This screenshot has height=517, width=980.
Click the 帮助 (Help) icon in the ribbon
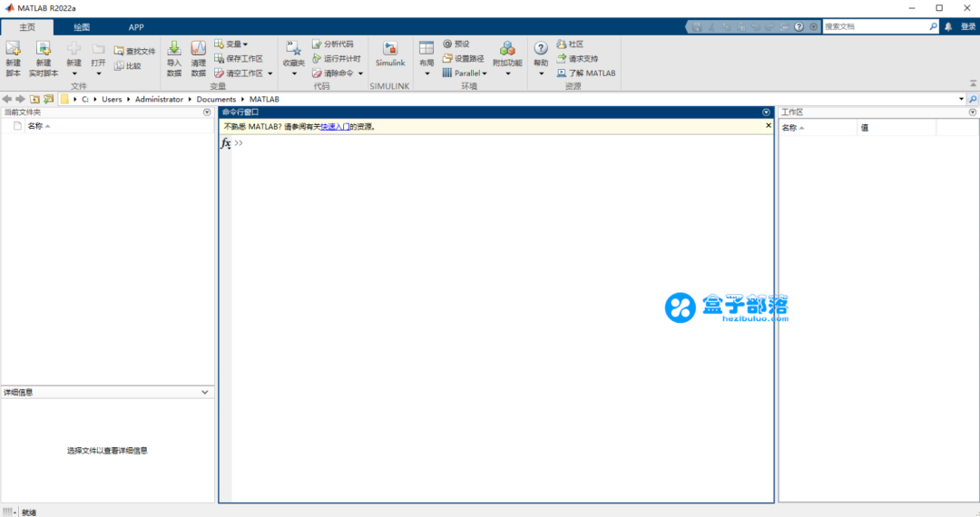pyautogui.click(x=541, y=48)
